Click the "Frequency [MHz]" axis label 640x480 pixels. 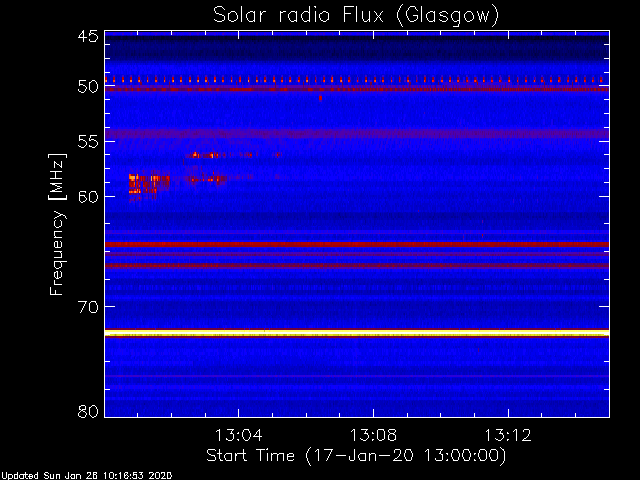pos(57,224)
